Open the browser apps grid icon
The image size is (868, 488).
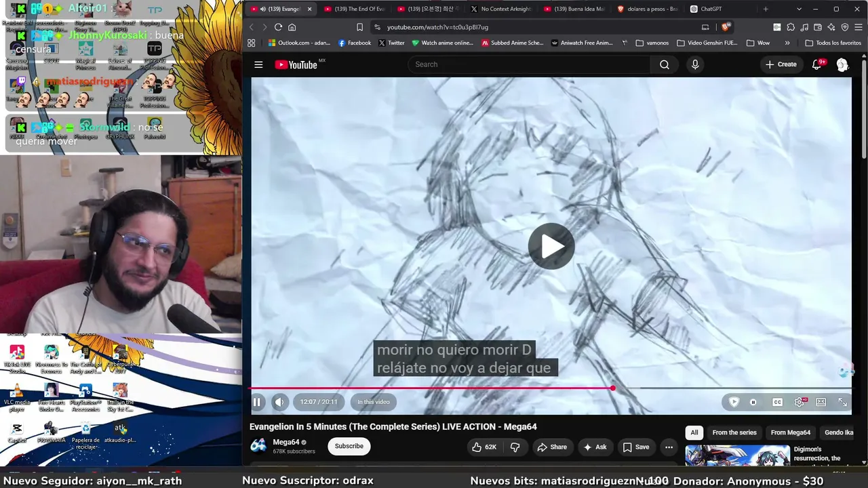pos(251,43)
